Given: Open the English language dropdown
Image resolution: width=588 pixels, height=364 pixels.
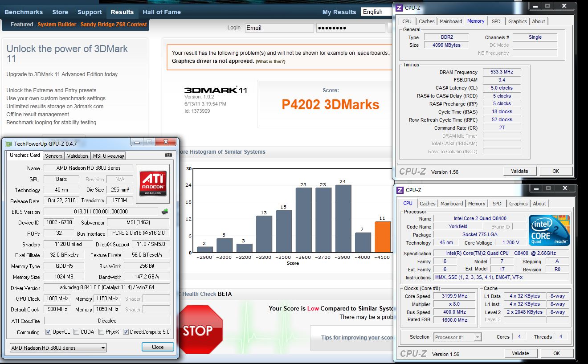Looking at the screenshot, I should point(376,12).
